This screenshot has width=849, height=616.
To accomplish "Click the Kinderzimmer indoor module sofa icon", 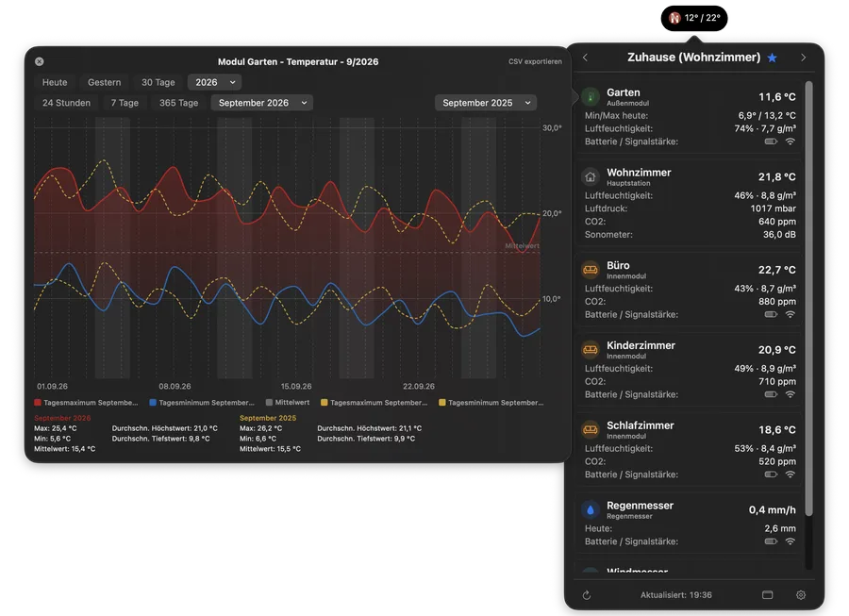I will [591, 350].
